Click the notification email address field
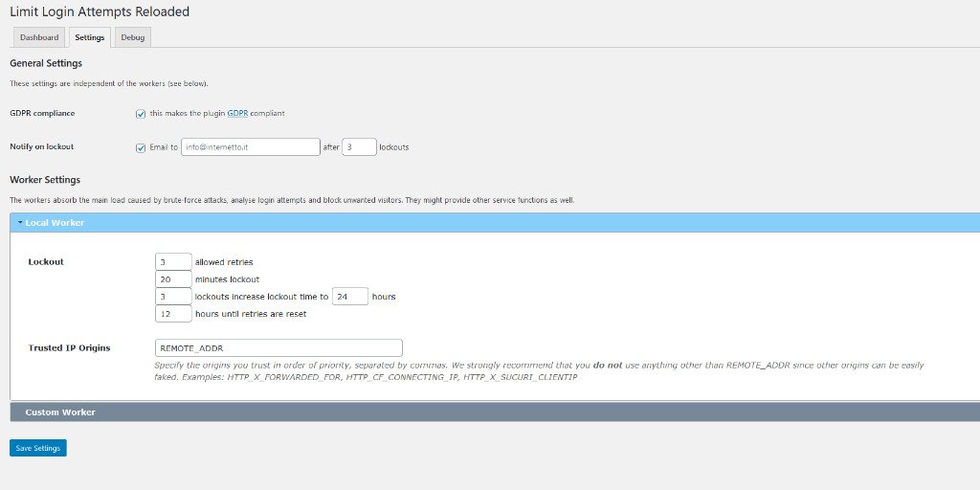The height and width of the screenshot is (490, 980). (251, 146)
